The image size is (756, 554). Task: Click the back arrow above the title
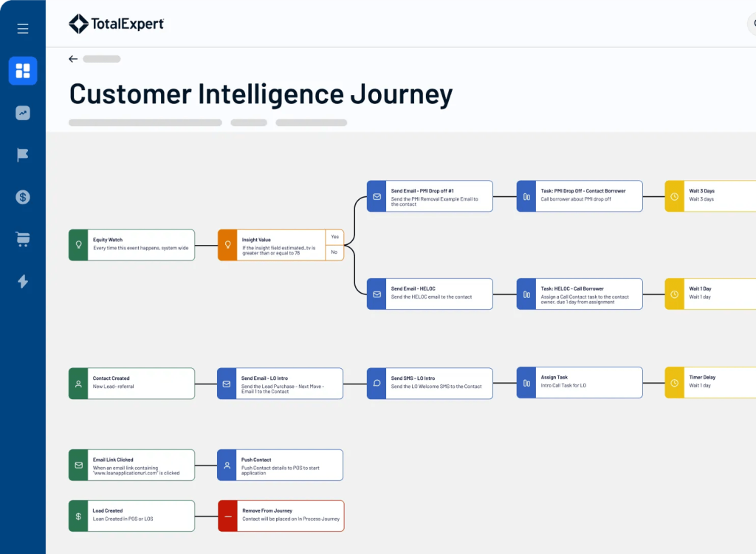pyautogui.click(x=73, y=59)
